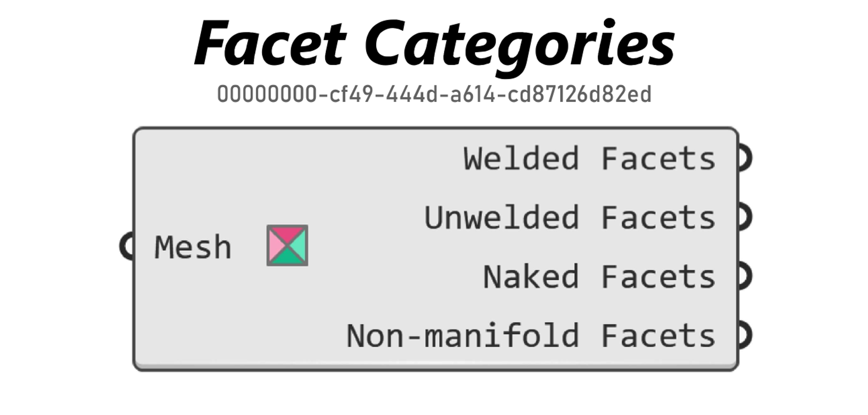This screenshot has height=415, width=868.
Task: Select the Mesh input parameter label
Action: (193, 247)
